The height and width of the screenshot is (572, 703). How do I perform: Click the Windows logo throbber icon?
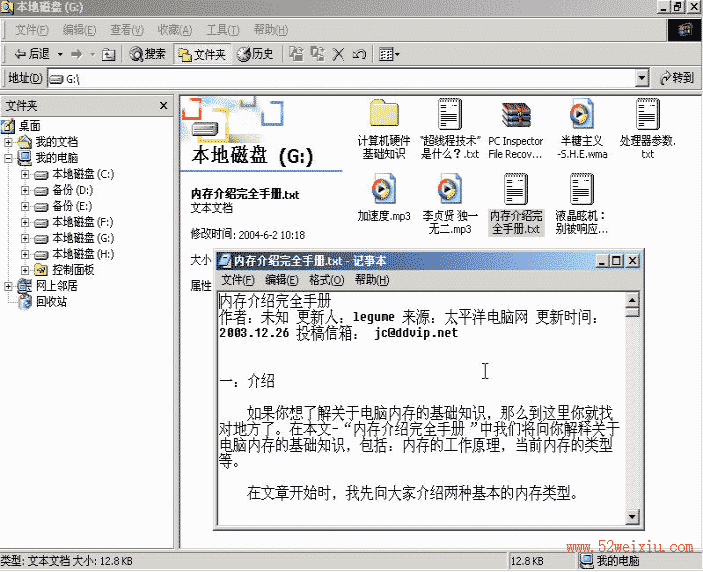pos(684,30)
